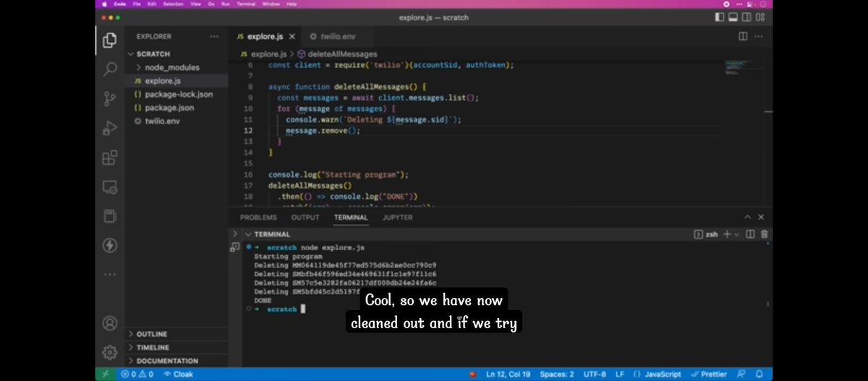Open the File menu
The height and width of the screenshot is (381, 868).
(135, 4)
